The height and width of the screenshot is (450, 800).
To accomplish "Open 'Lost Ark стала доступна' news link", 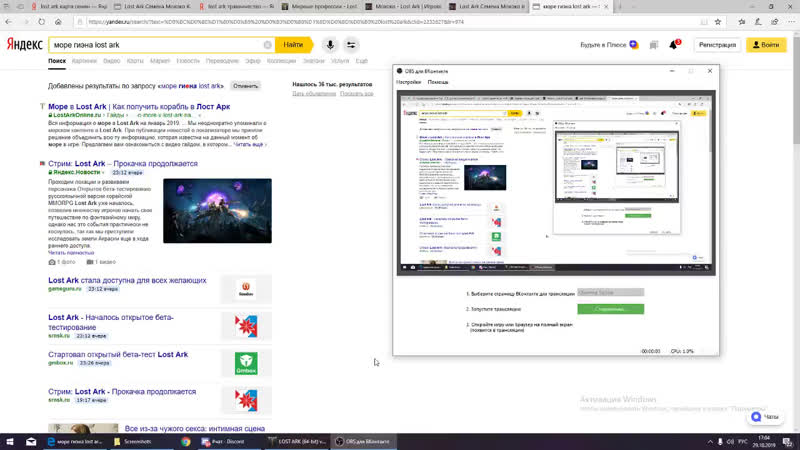I will (127, 281).
